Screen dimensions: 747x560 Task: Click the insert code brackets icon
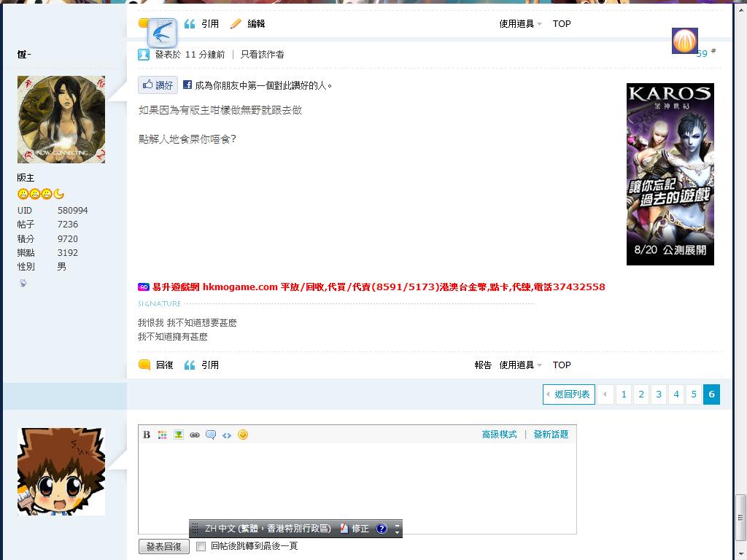227,435
